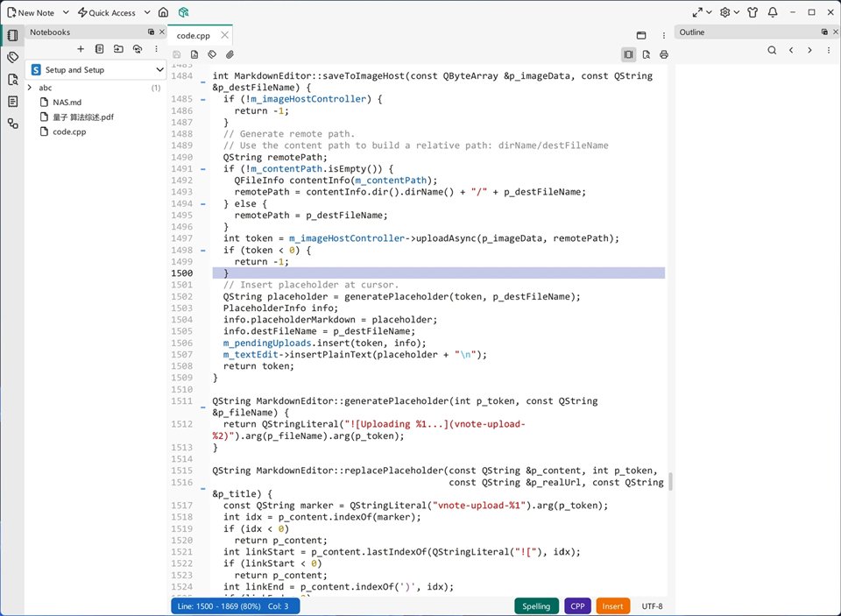This screenshot has width=841, height=616.
Task: Open the home icon in the top toolbar
Action: [164, 12]
